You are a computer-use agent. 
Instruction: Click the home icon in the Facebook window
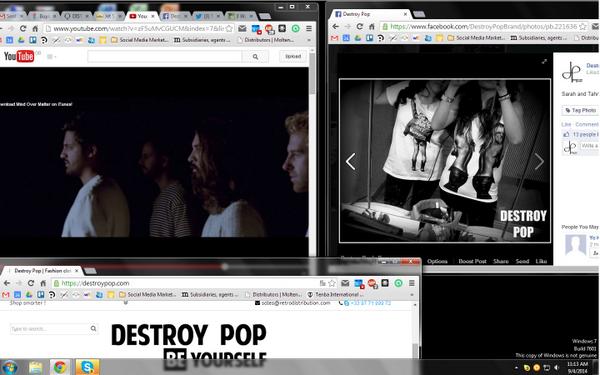(x=372, y=26)
